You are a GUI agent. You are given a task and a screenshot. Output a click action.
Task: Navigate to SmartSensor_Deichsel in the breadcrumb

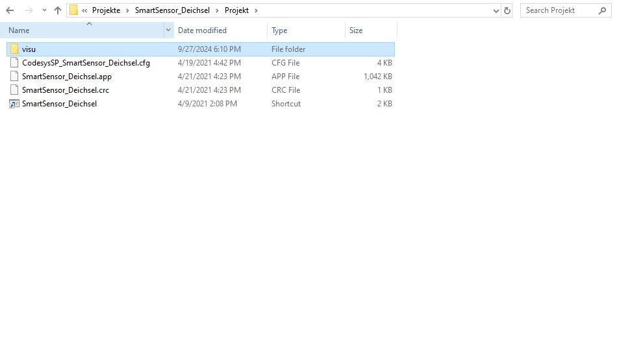point(172,10)
